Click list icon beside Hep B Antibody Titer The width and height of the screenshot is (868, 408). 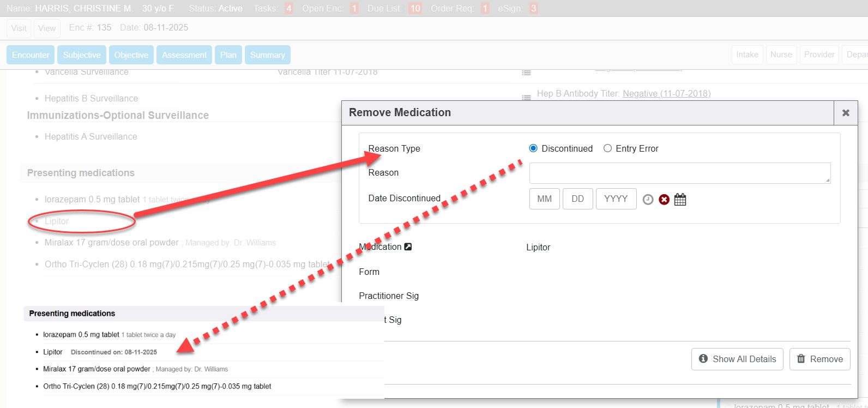point(526,97)
